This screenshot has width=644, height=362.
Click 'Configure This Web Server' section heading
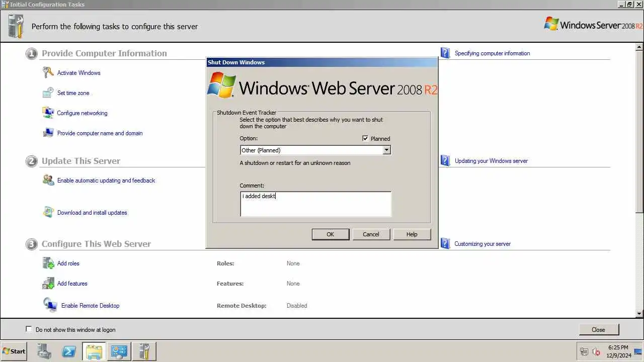pyautogui.click(x=96, y=244)
